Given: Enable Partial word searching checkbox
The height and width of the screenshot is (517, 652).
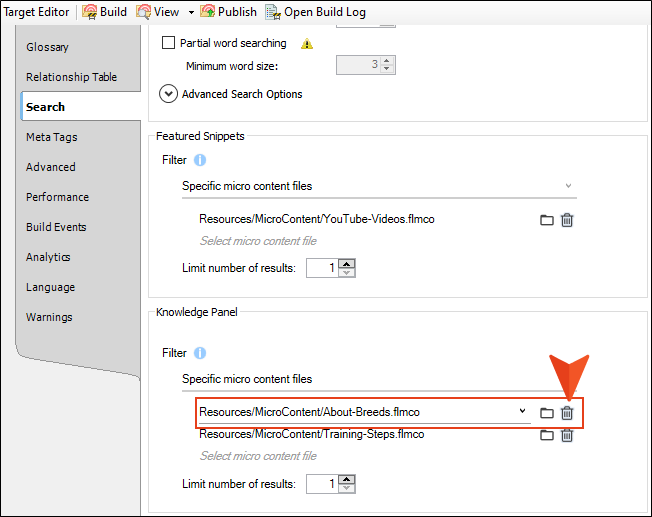Looking at the screenshot, I should [168, 44].
